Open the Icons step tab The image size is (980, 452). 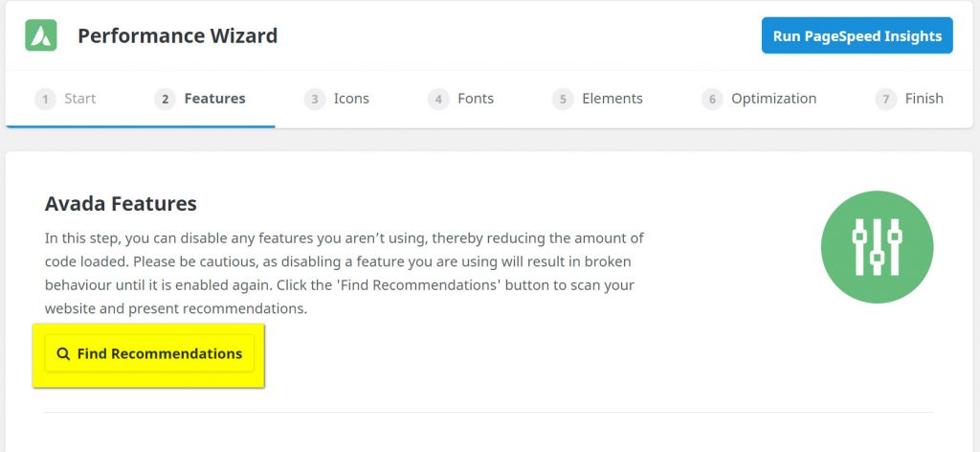point(351,99)
